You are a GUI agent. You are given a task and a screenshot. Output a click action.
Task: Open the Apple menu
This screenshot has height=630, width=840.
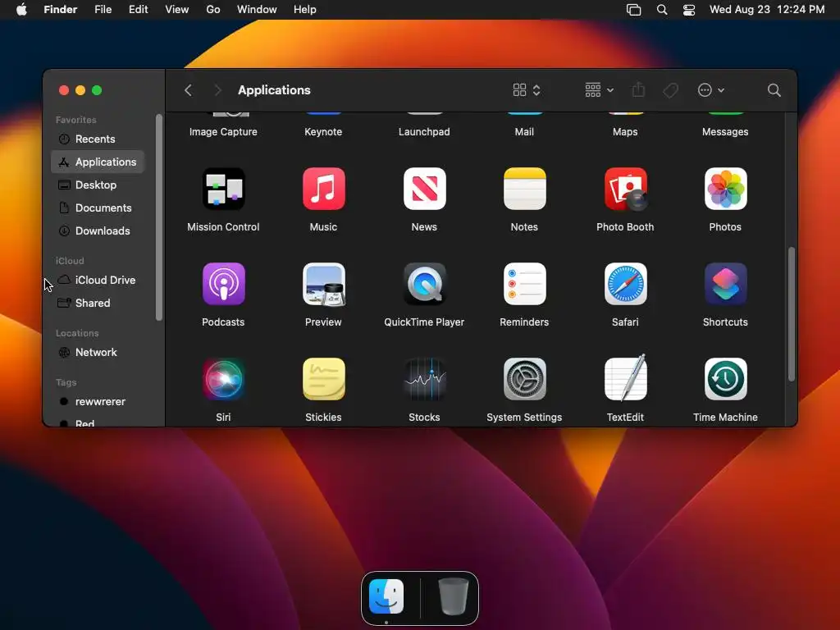tap(21, 10)
